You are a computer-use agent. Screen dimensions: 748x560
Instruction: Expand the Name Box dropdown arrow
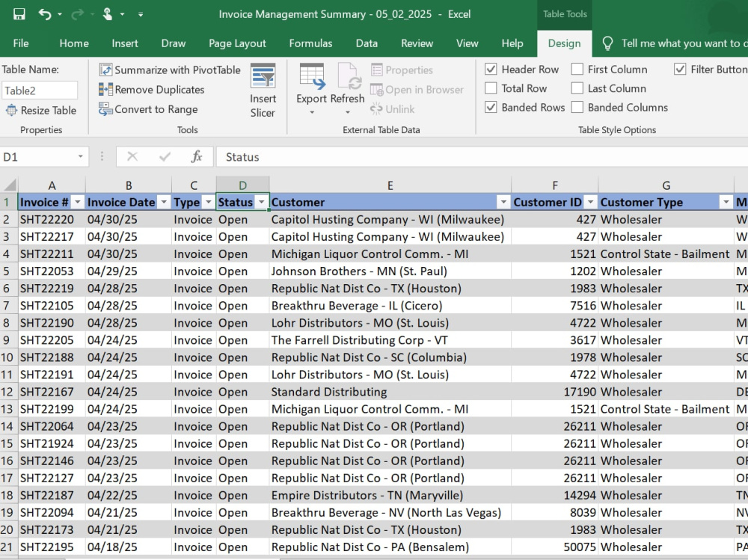pos(81,156)
